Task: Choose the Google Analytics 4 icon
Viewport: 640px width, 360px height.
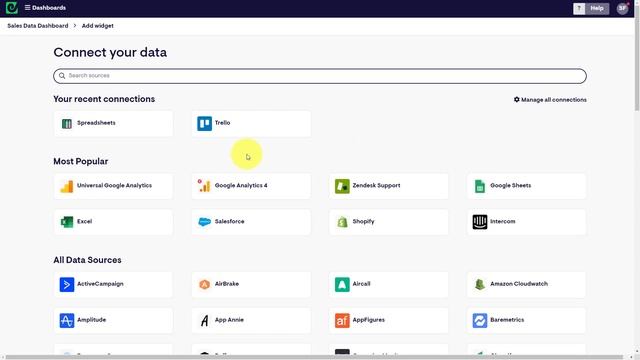Action: (204, 186)
